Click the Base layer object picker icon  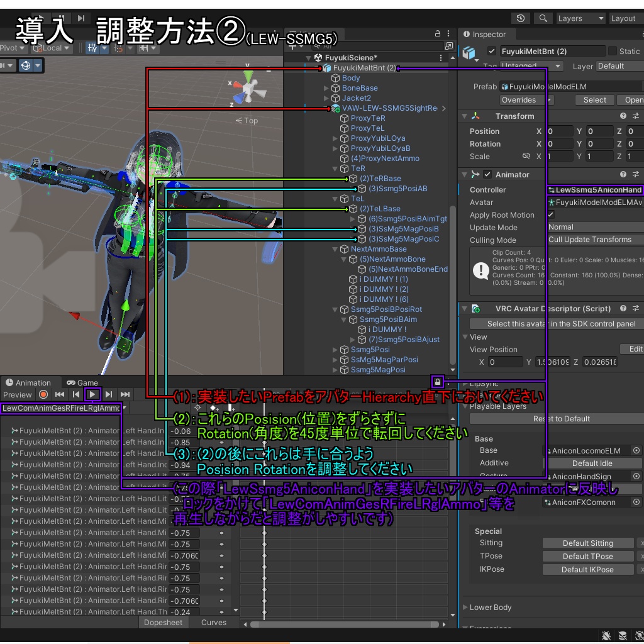tap(636, 450)
